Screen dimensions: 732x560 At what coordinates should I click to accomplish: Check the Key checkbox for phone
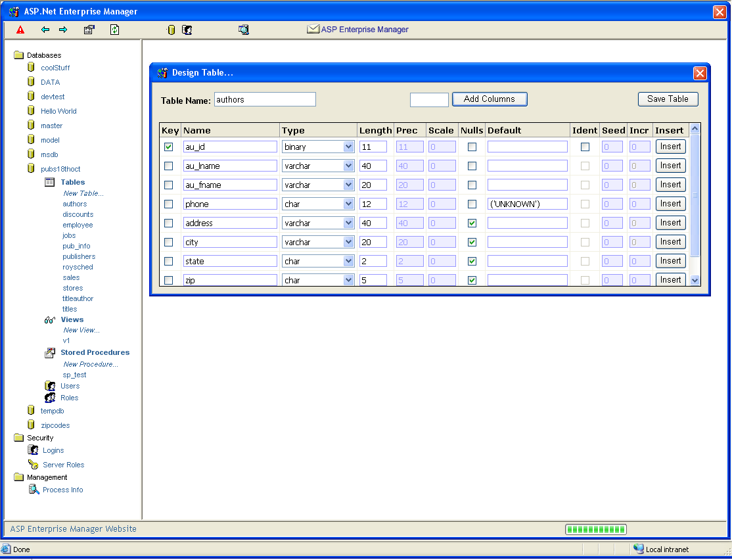[x=168, y=204]
